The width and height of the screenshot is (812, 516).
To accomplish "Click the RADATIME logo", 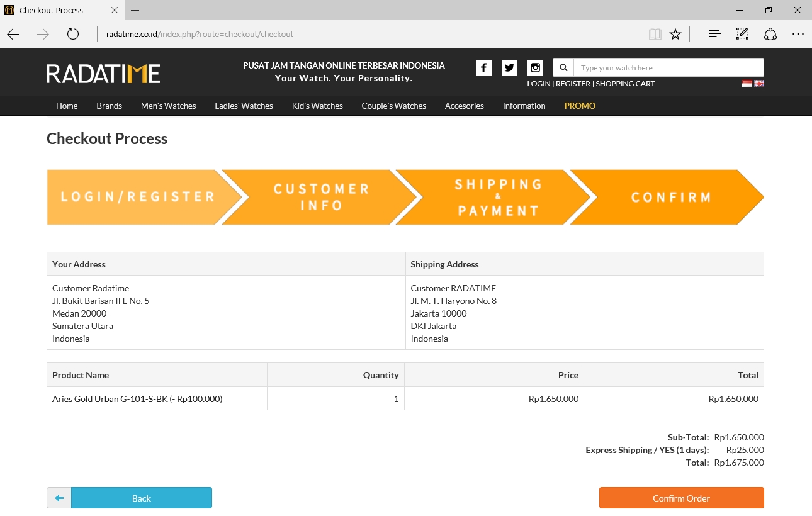I will (103, 73).
